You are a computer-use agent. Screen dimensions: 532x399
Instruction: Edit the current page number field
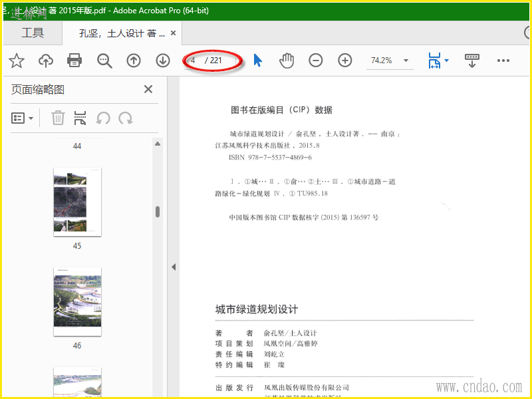[x=194, y=61]
